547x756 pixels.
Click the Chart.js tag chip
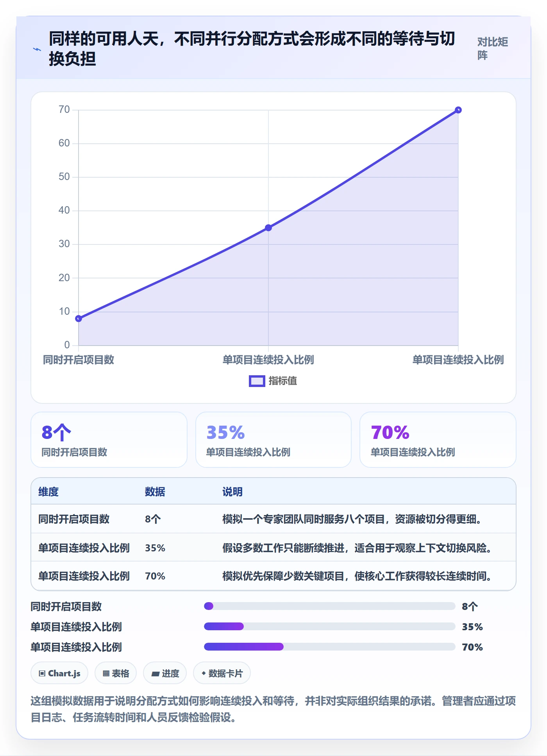[x=59, y=673]
